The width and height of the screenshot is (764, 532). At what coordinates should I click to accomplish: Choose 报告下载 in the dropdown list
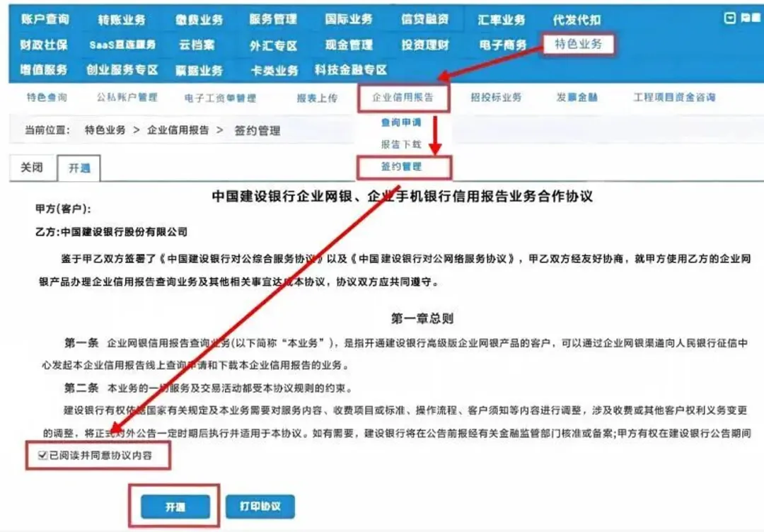(x=401, y=144)
